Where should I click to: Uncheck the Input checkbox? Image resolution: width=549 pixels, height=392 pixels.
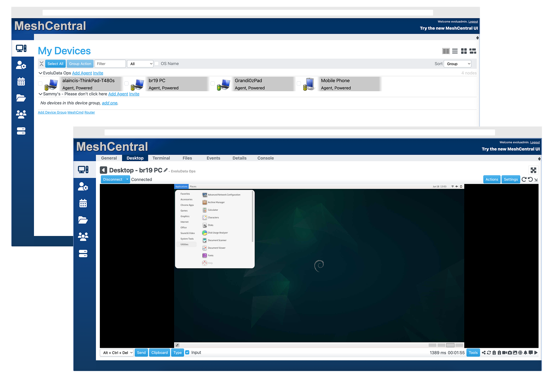tap(187, 352)
